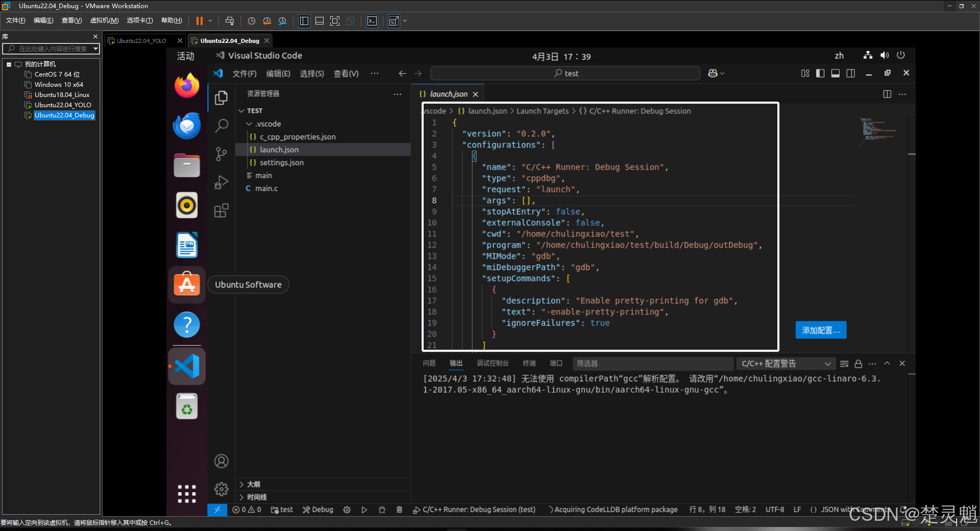Open the C/C++ 配置警告 output channel dropdown
The image size is (980, 531).
click(786, 364)
